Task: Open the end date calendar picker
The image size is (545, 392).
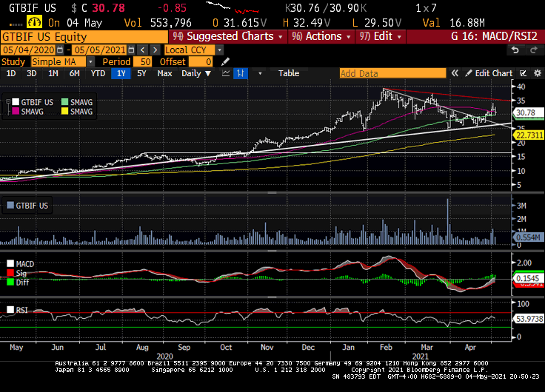Action: [x=131, y=50]
